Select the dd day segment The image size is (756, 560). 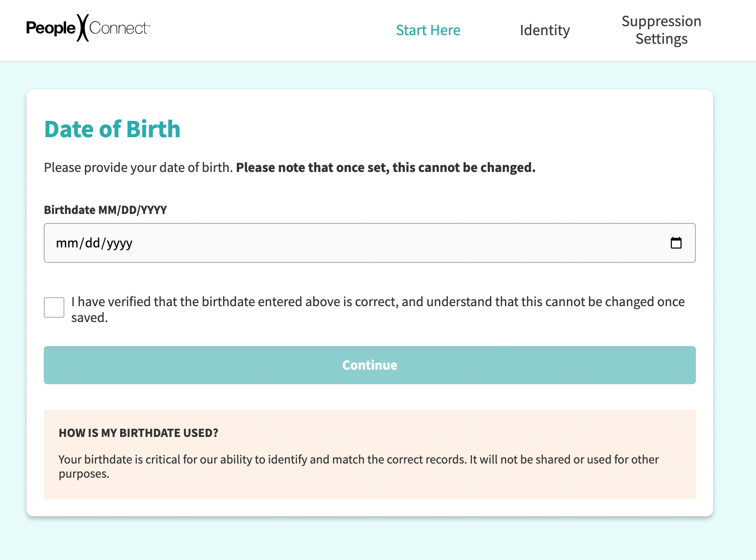point(93,243)
